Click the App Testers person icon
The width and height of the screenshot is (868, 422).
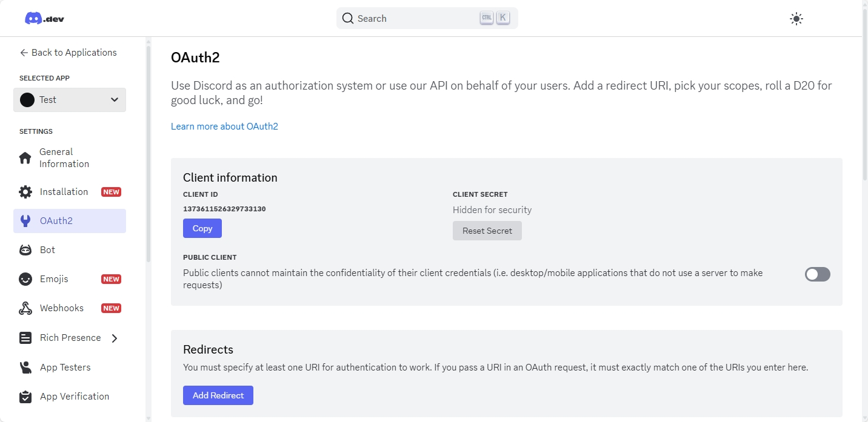tap(25, 368)
